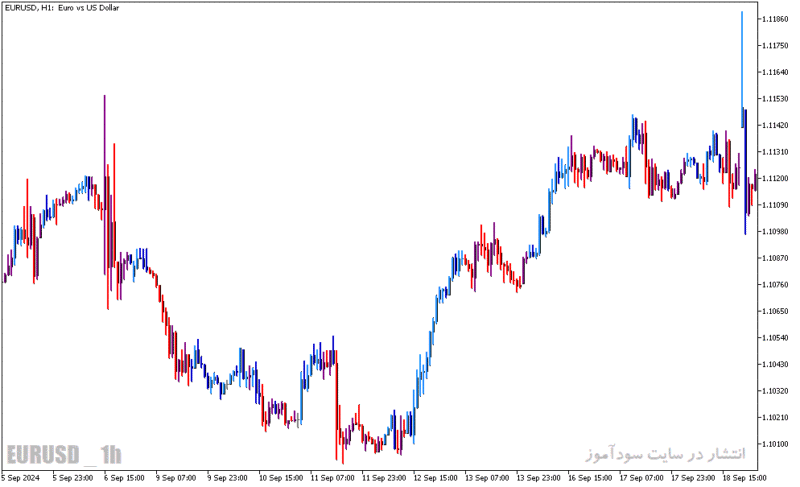Click the tall light-blue spike candle at the top right
Viewport: 800px width, 487px height.
(x=742, y=66)
